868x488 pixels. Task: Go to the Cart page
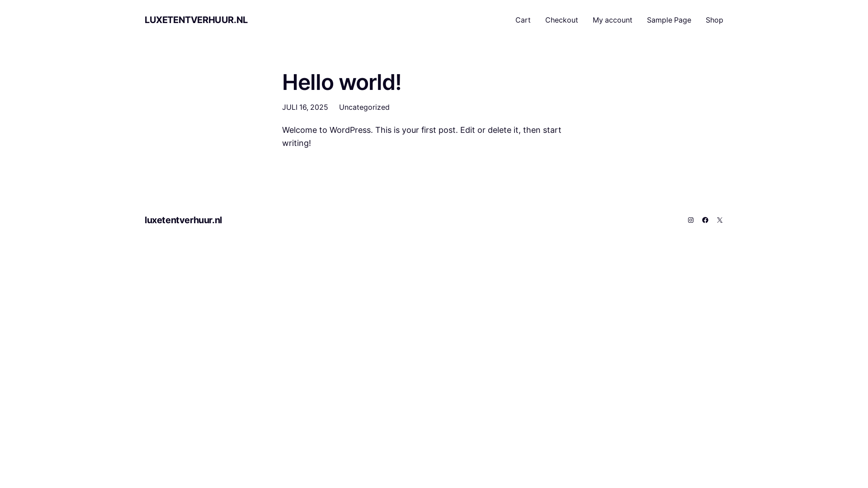coord(523,20)
